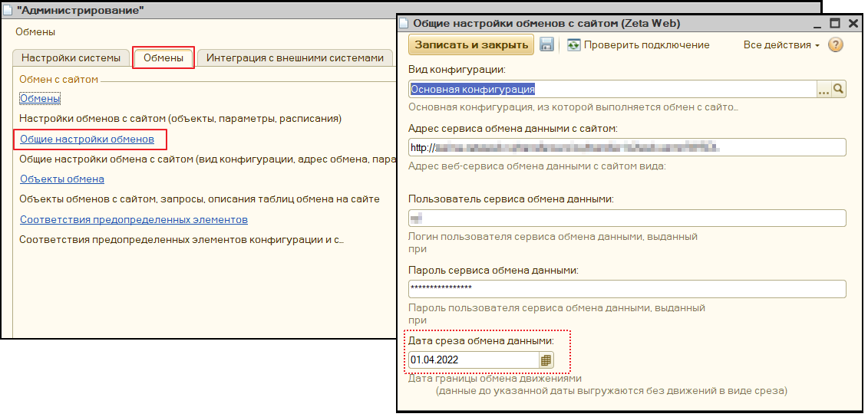
Task: Click the Объекты обменов с сайтом, запросы description
Action: (200, 199)
